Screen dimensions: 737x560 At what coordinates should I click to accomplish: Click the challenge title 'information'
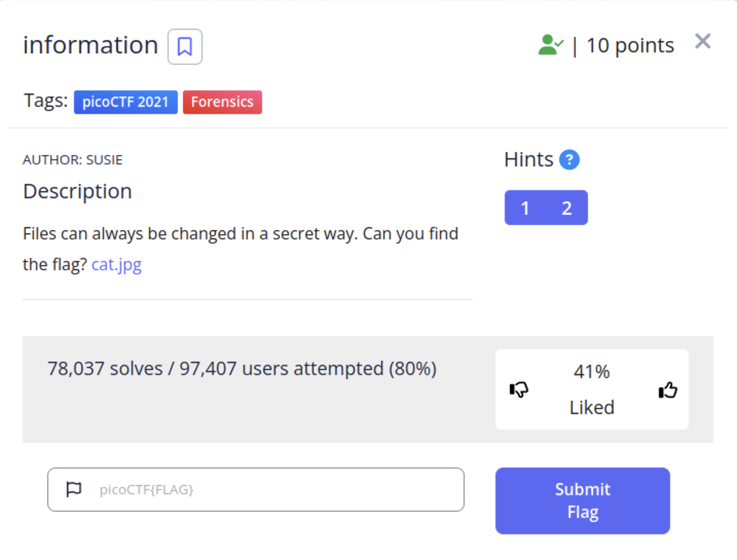[x=90, y=45]
